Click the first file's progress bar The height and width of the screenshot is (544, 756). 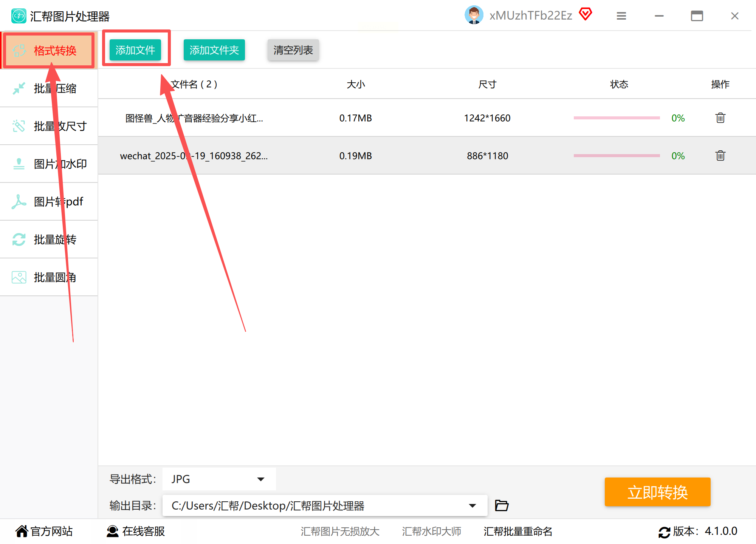617,118
